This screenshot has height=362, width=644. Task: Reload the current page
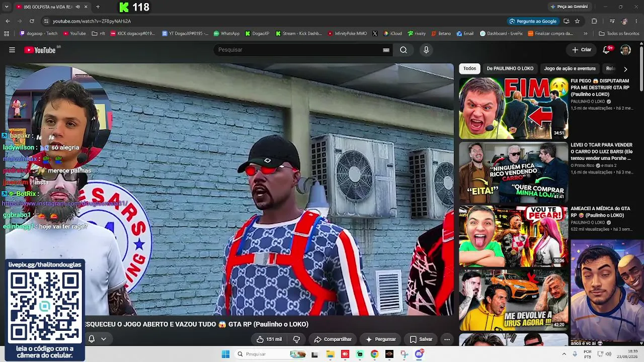[32, 21]
